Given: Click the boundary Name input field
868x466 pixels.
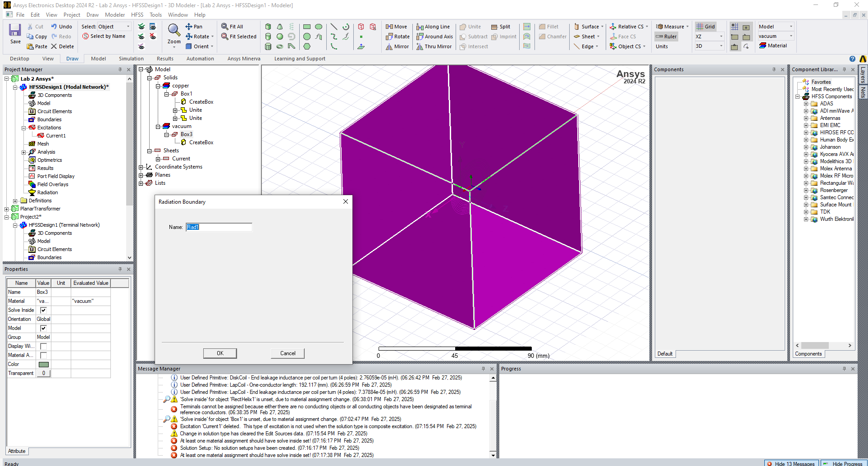Looking at the screenshot, I should tap(219, 227).
